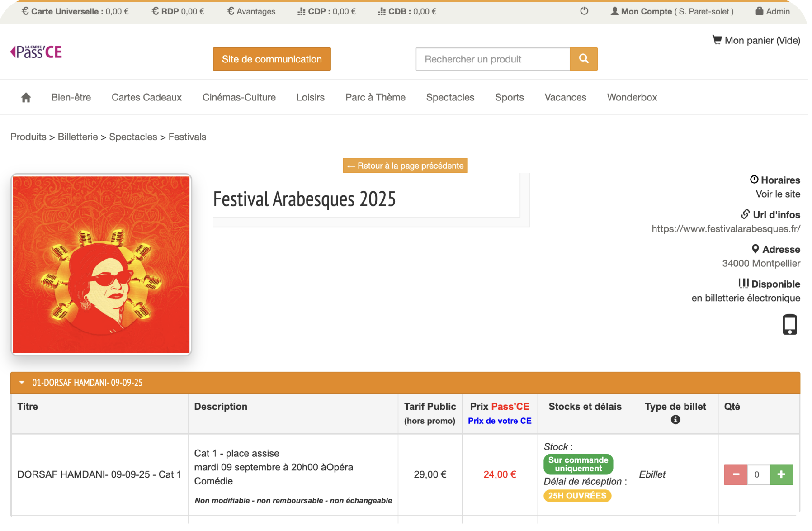Open the Spectacles menu
Screen dimensions: 812x531
click(x=450, y=97)
